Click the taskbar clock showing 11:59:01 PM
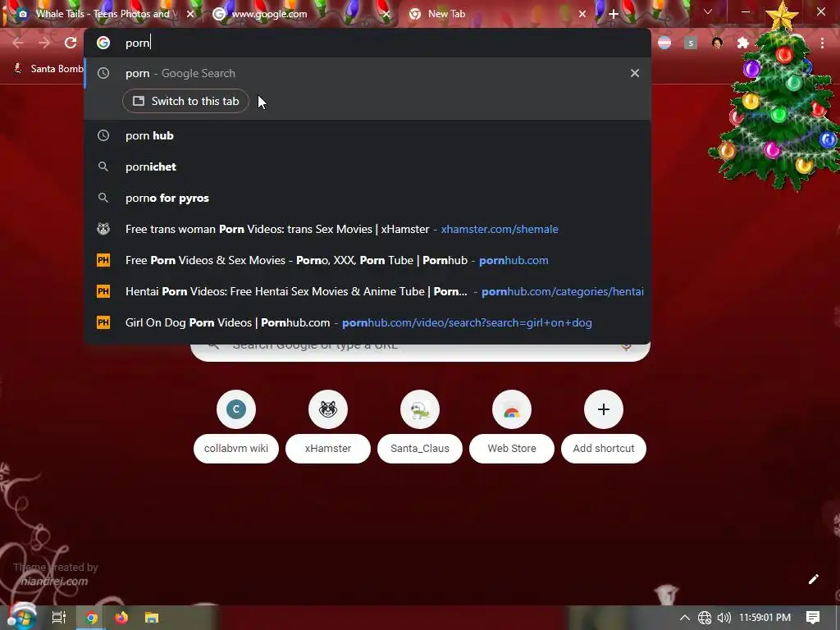 tap(765, 618)
